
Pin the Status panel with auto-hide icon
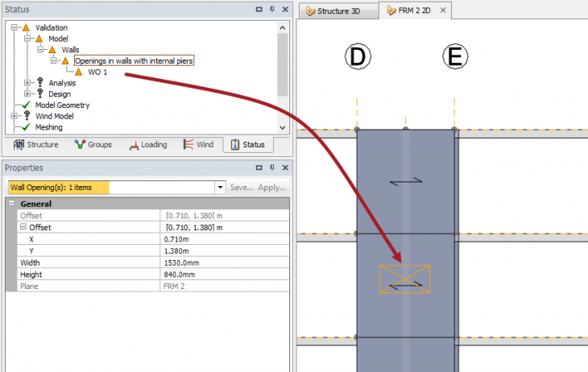(271, 9)
